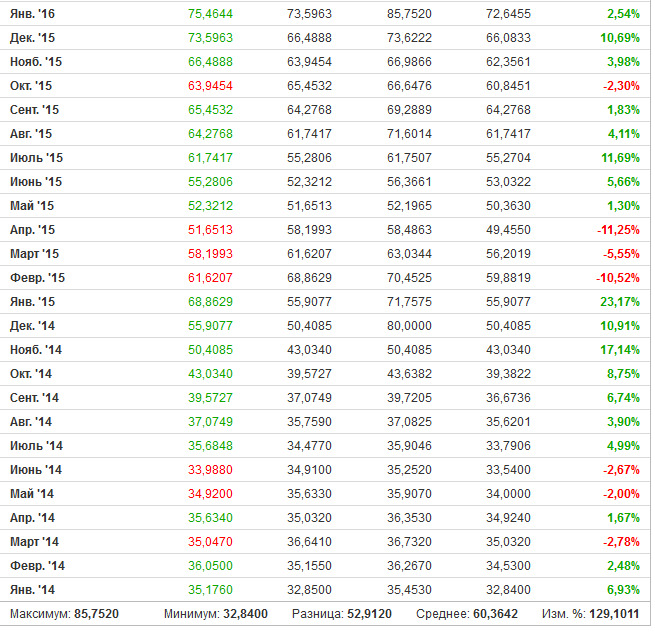Click the red -2,30% change value
This screenshot has width=655, height=634.
(621, 86)
